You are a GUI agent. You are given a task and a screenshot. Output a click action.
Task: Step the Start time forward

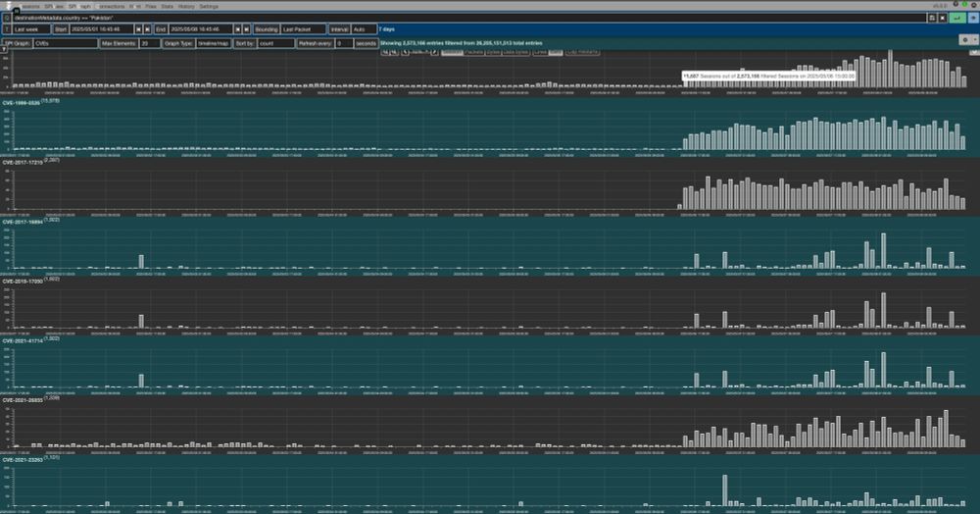click(x=148, y=29)
